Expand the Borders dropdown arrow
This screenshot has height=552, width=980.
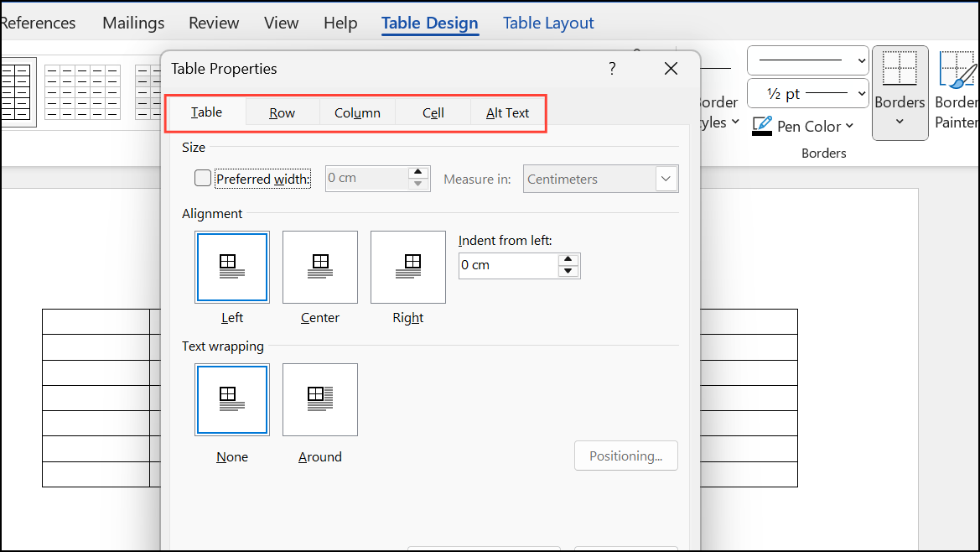[x=900, y=121]
